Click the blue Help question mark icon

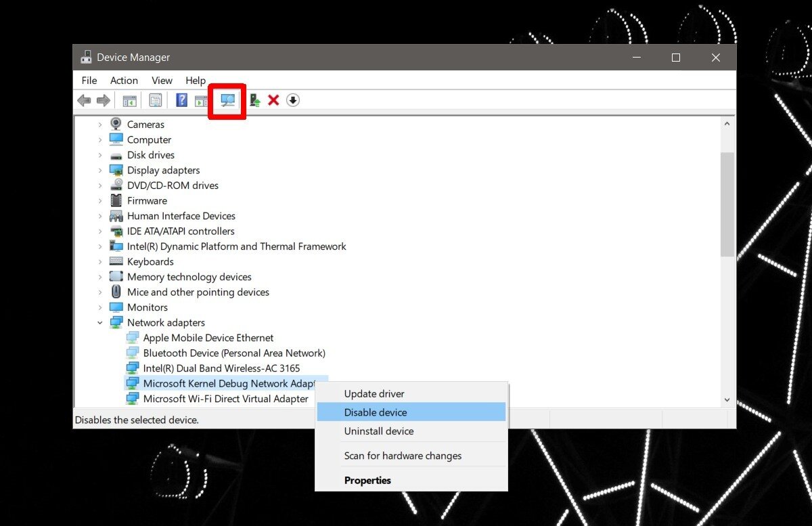pyautogui.click(x=181, y=100)
